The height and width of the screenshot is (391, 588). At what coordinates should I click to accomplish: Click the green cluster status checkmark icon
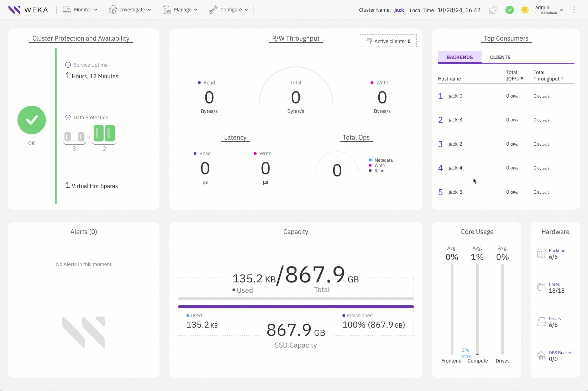tap(510, 10)
